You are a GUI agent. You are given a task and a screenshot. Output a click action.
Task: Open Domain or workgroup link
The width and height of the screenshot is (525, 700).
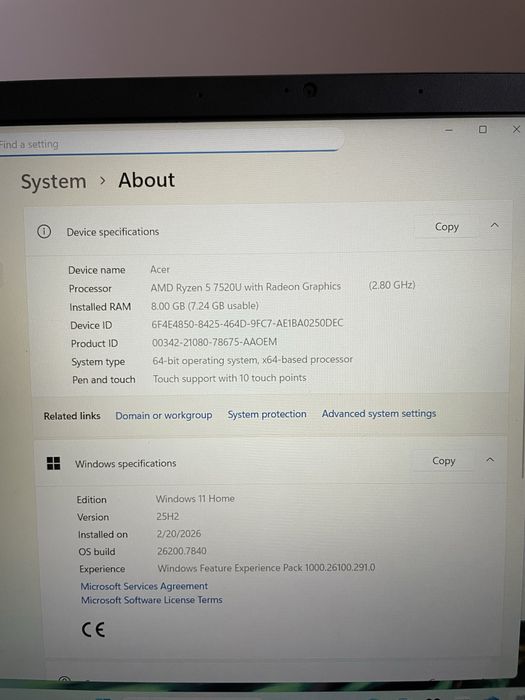tap(164, 415)
